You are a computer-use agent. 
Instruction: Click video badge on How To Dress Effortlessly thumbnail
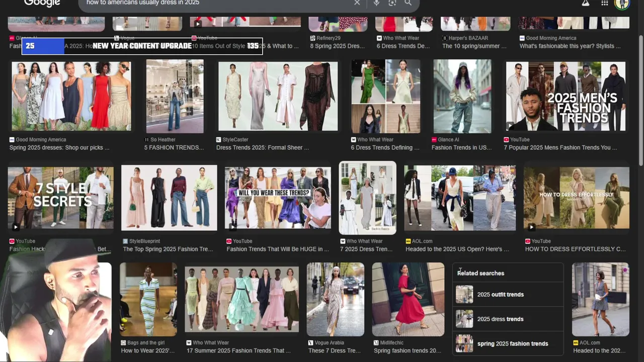(531, 227)
